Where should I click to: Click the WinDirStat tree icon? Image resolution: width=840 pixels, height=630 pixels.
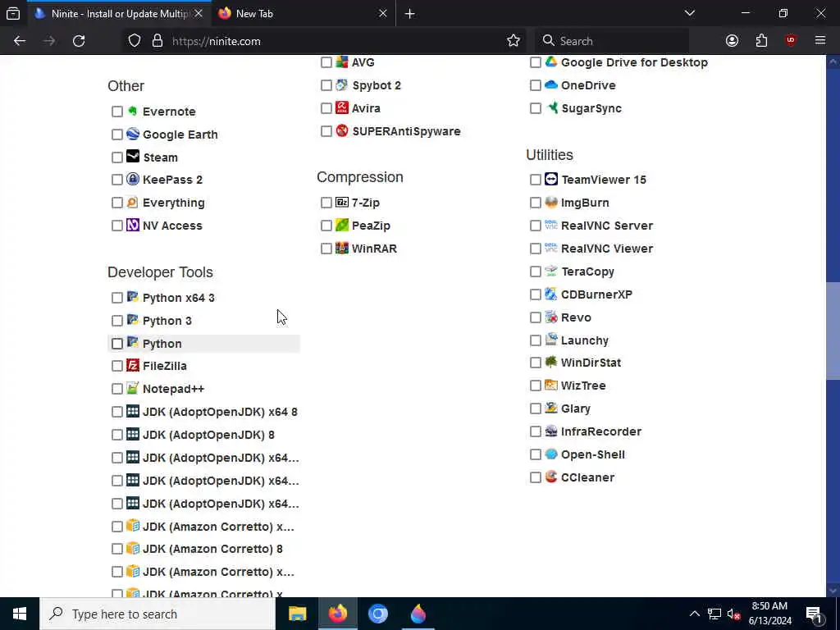point(551,362)
